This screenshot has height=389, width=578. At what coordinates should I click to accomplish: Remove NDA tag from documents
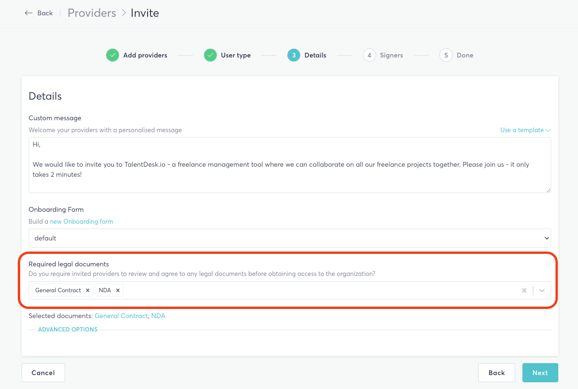(x=118, y=290)
